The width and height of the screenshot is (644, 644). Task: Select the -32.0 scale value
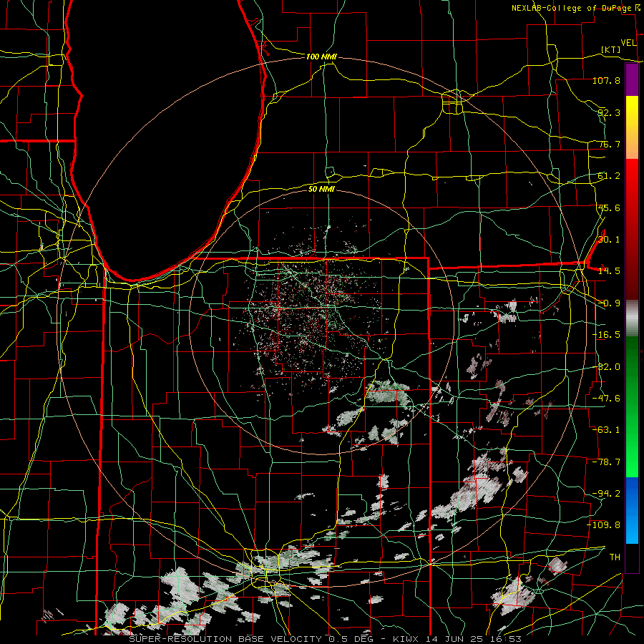606,367
